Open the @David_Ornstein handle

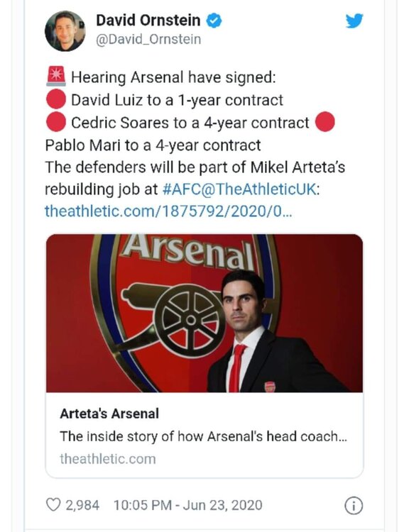(x=148, y=39)
